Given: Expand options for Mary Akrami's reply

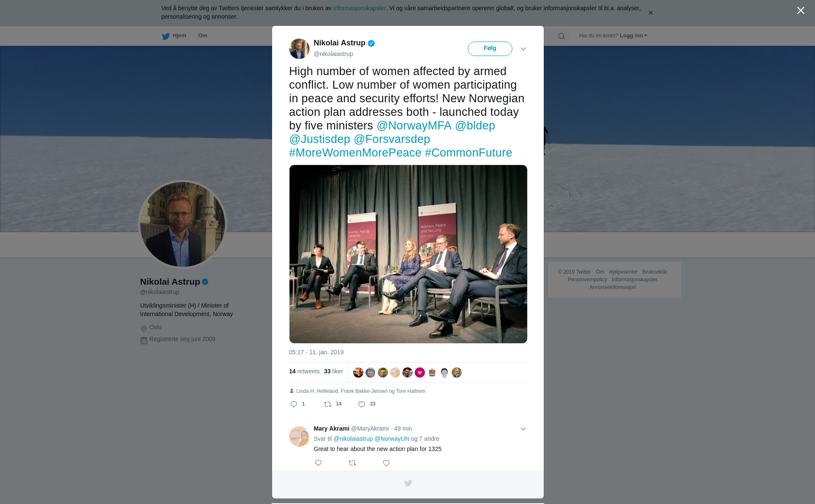Looking at the screenshot, I should click(523, 429).
